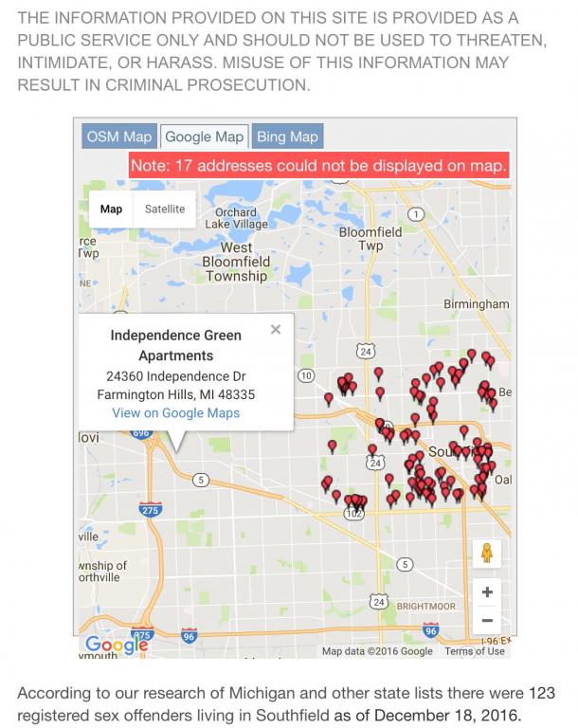Screen dimensions: 578x728
Task: Zoom in with the plus button
Action: 487,592
